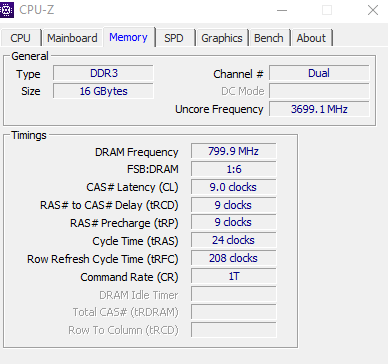Click the Size field showing 16 GBytes

[x=103, y=91]
